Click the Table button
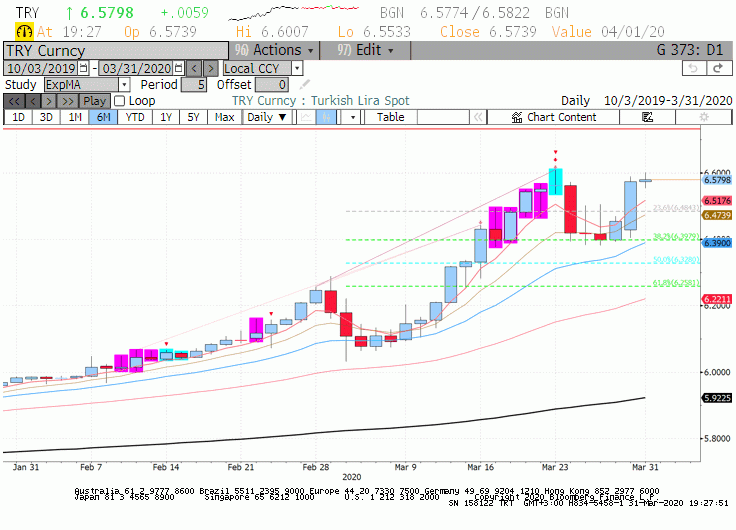Viewport: 736px width, 530px height. point(391,117)
